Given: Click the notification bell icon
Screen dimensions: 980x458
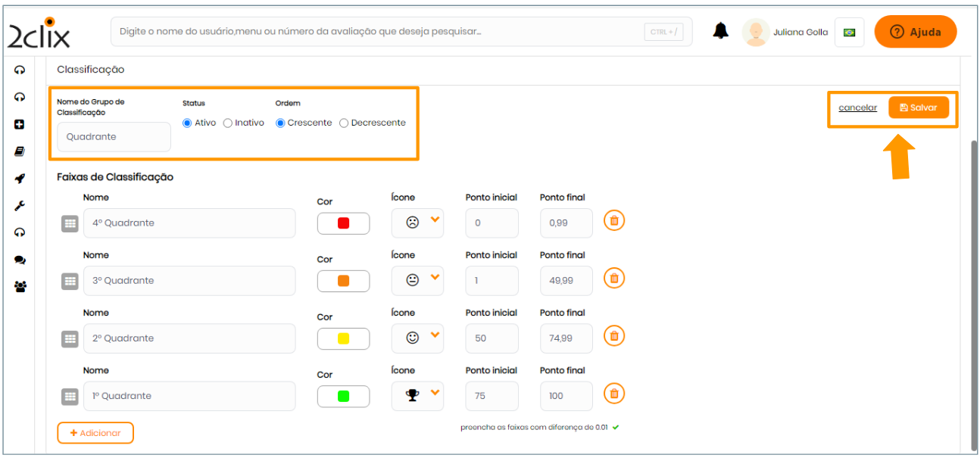Looking at the screenshot, I should point(720,31).
